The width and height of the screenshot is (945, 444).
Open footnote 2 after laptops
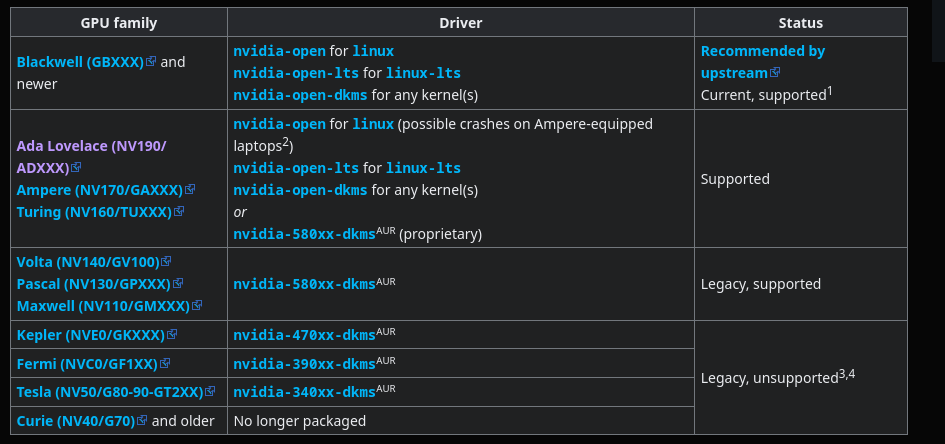286,142
